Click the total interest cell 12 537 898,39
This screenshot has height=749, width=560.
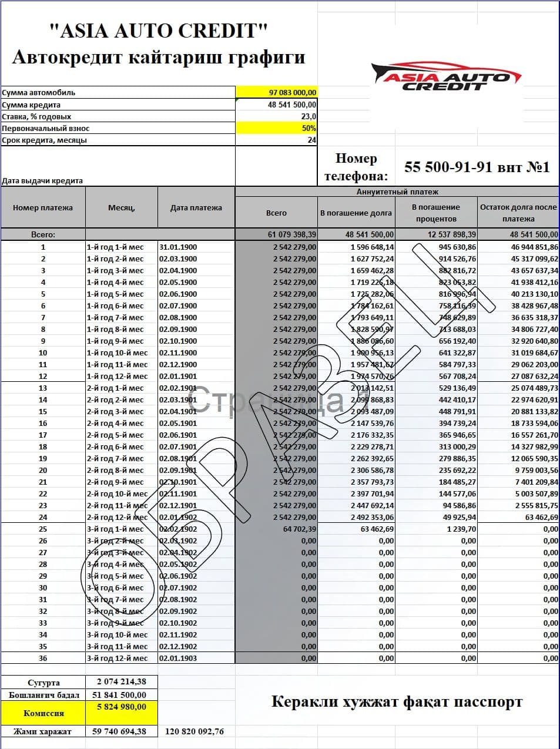436,234
